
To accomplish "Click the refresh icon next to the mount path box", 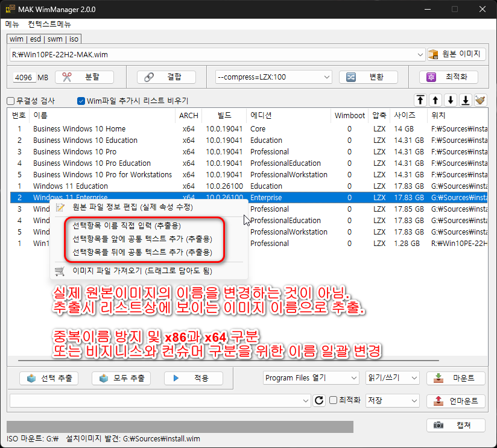I will pos(319,400).
